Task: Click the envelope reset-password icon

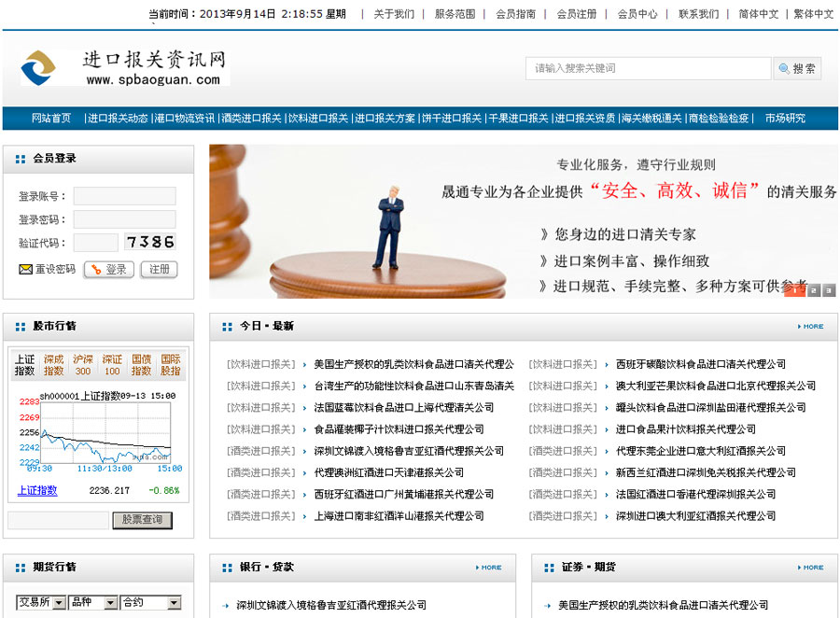Action: (x=26, y=270)
